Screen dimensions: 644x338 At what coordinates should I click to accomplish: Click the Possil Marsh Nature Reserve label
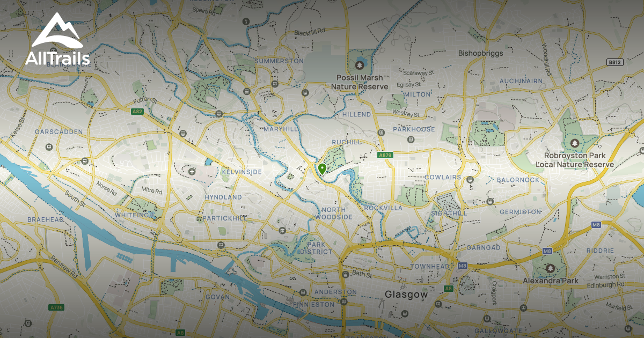click(359, 82)
